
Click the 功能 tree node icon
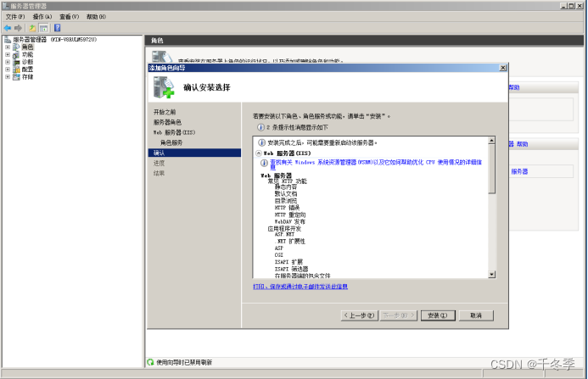pyautogui.click(x=16, y=55)
